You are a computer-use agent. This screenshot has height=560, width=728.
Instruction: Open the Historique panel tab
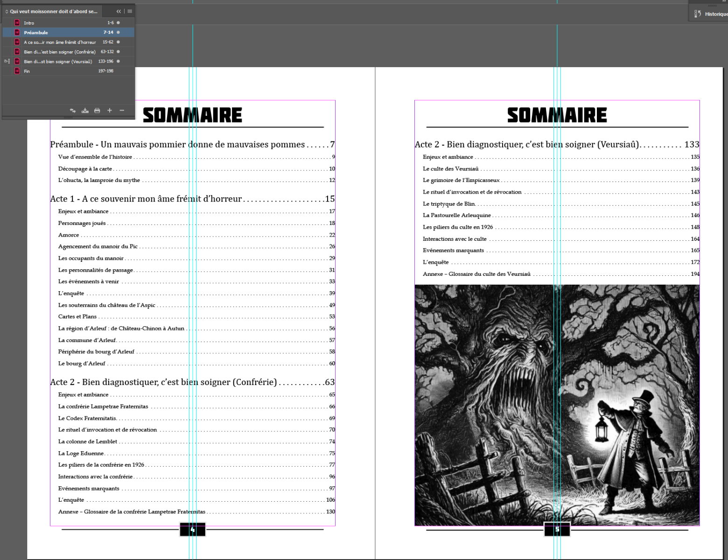[716, 14]
